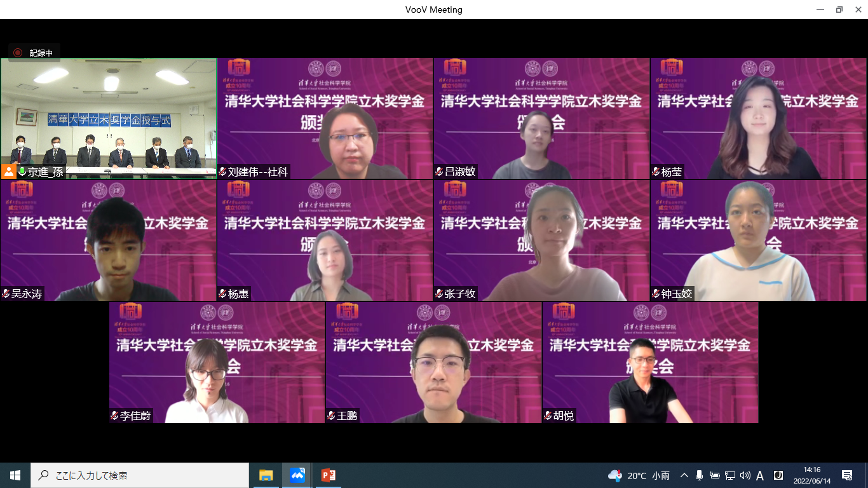868x488 pixels.
Task: Click the name label 刘建伟--社科
Action: 258,172
